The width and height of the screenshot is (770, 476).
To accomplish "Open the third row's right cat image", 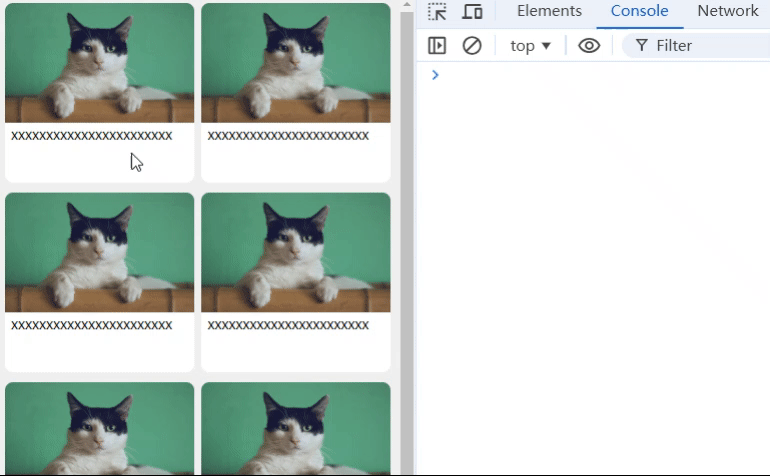I will pos(296,428).
